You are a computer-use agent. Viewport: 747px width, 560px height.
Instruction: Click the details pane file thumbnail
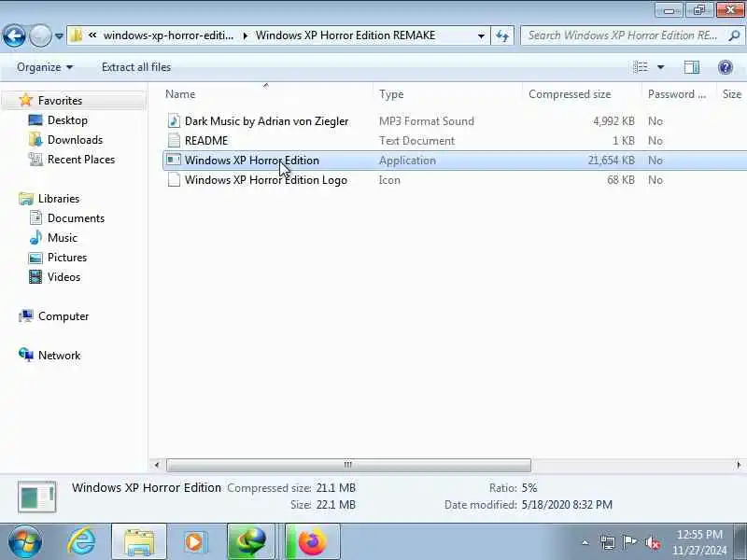coord(36,497)
